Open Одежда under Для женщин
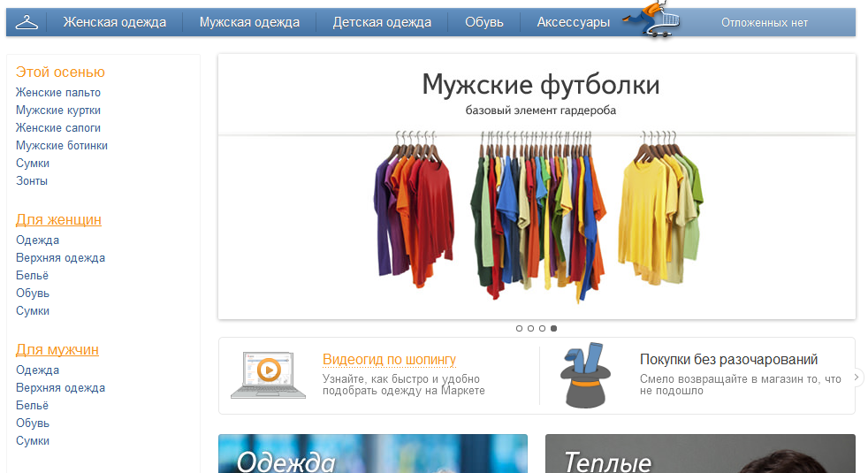Image resolution: width=868 pixels, height=473 pixels. (38, 240)
